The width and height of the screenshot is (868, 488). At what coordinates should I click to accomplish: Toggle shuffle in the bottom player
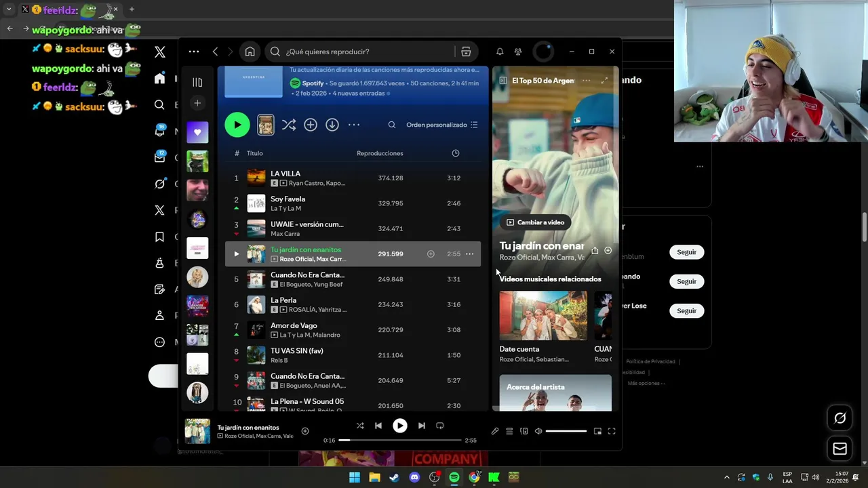point(360,426)
